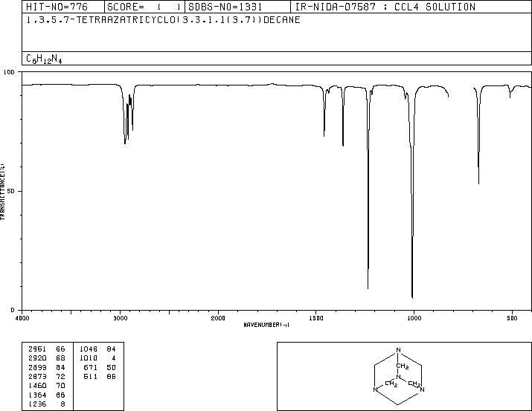
Task: Select the 2873 wavenumber row
Action: [x=47, y=376]
